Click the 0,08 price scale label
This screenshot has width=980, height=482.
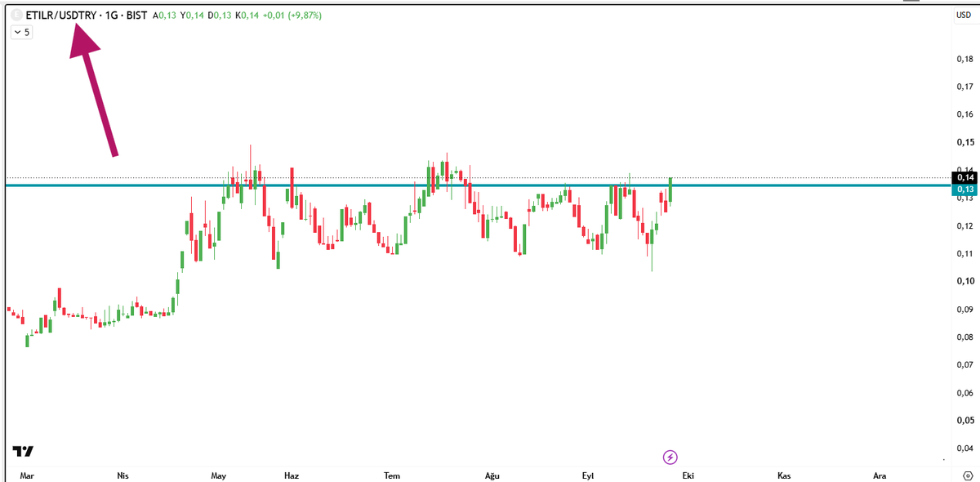[x=964, y=337]
